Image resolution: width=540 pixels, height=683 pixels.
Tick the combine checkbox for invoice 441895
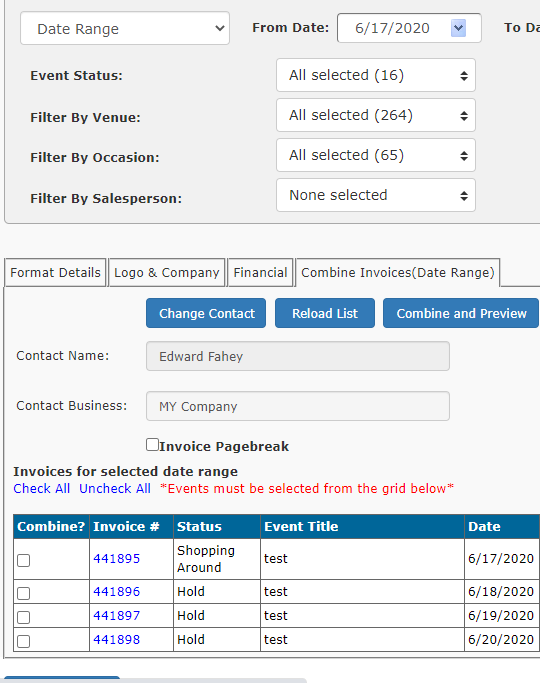[x=24, y=560]
